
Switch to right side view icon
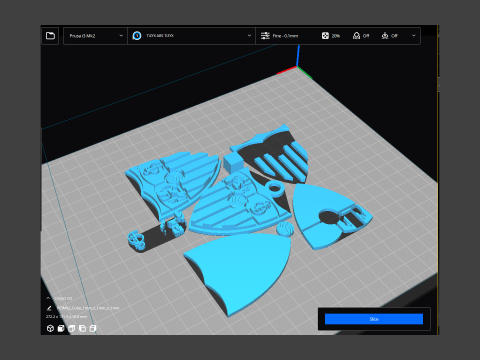pos(93,329)
